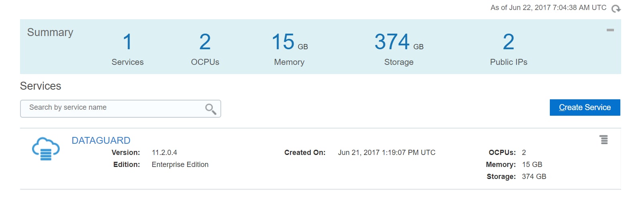Click the Services section heading
This screenshot has width=644, height=203.
(x=40, y=86)
